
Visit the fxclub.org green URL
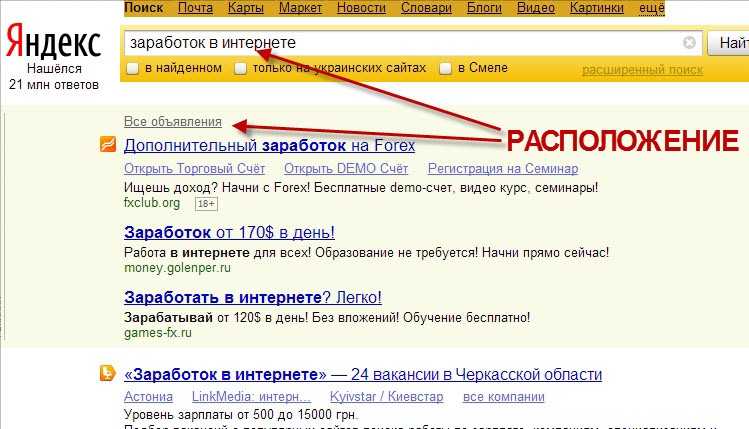coord(152,203)
